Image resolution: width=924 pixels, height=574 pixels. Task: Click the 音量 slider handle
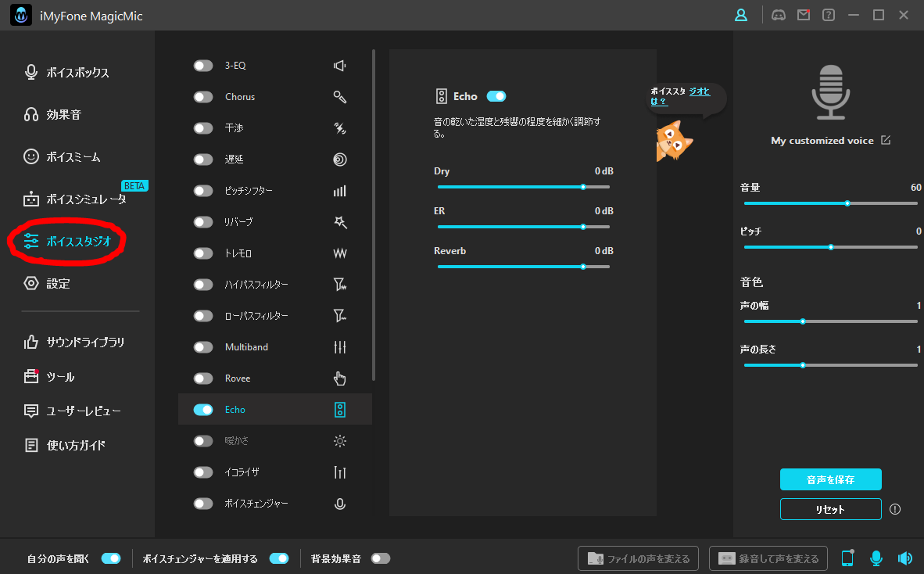(x=847, y=203)
